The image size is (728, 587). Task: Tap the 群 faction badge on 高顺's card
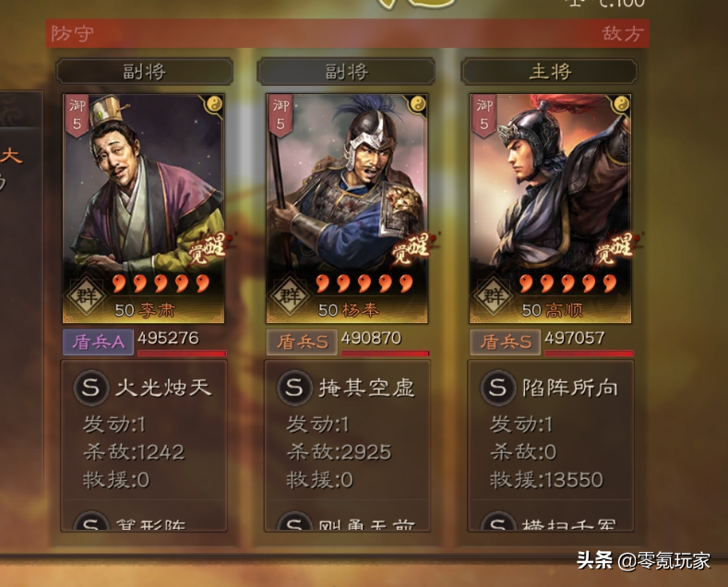493,296
